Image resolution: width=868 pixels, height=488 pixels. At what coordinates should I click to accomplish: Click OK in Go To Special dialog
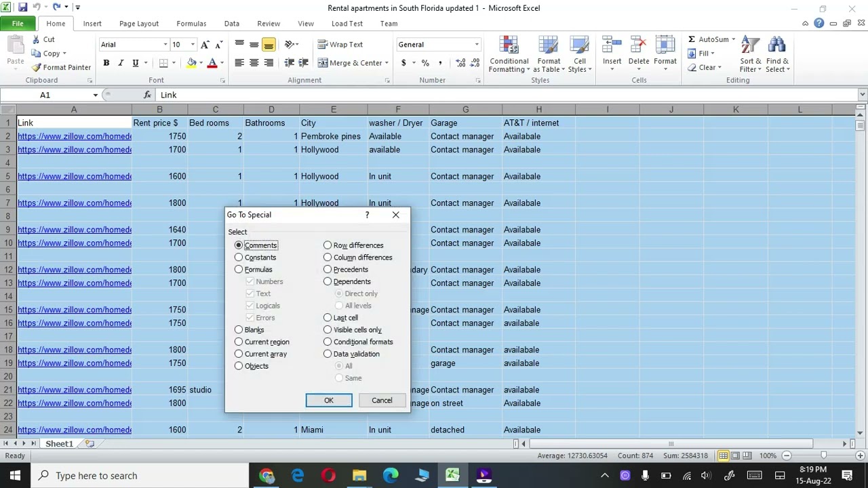[x=329, y=401]
